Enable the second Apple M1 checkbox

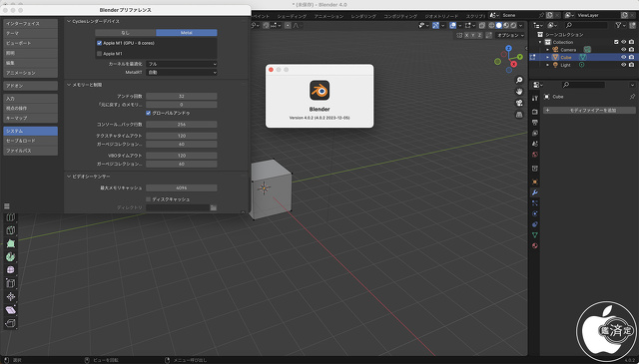99,53
